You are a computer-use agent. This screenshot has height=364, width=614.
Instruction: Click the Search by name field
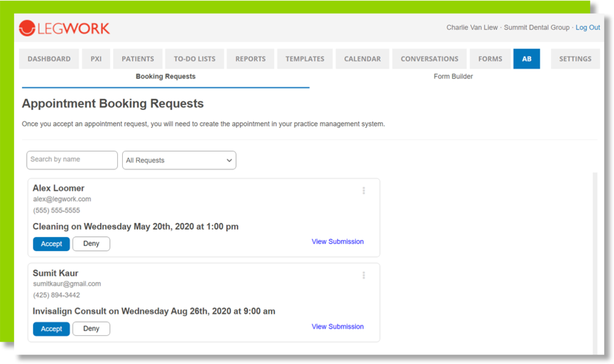[x=72, y=160]
